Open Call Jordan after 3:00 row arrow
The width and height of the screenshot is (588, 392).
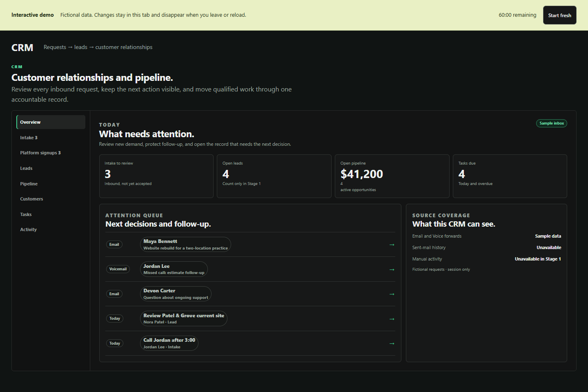392,343
